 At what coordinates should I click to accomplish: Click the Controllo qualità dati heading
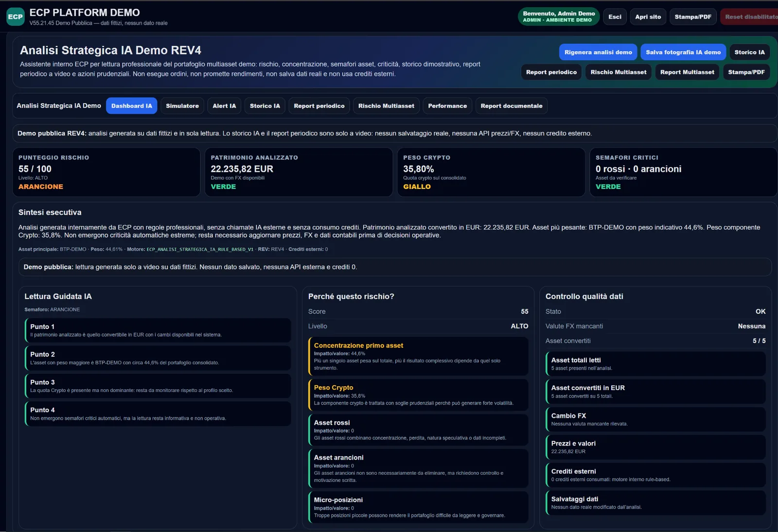(x=584, y=296)
